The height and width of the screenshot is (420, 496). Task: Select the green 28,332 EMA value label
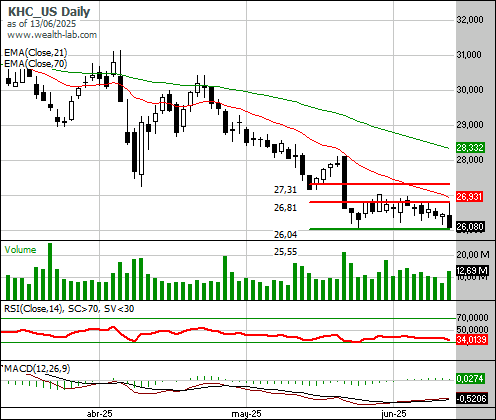[x=470, y=147]
